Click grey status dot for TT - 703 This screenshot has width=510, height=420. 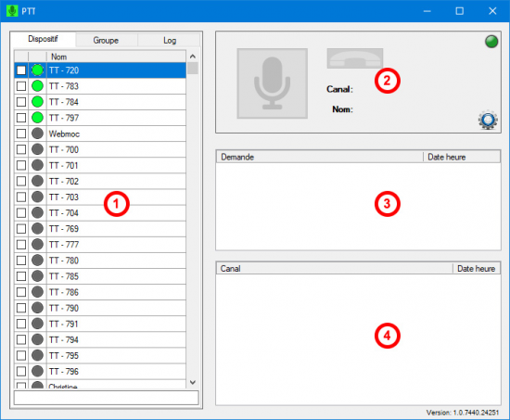click(37, 197)
